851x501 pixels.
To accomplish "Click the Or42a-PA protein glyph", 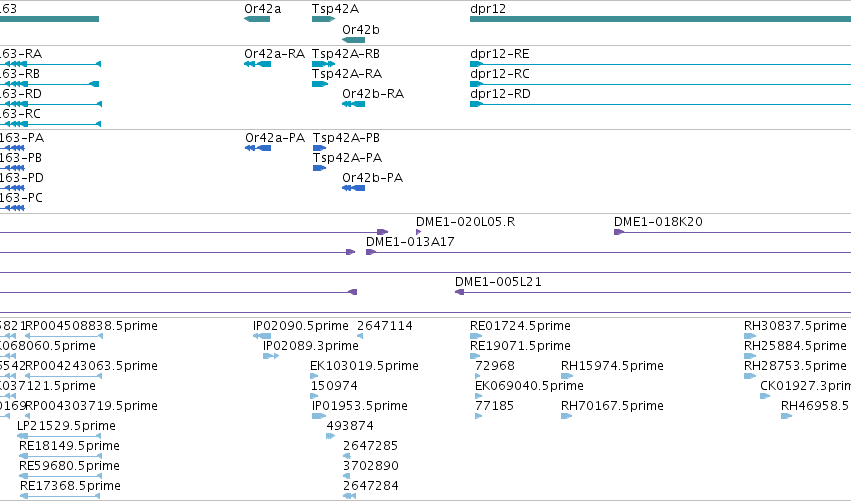I will (x=258, y=148).
